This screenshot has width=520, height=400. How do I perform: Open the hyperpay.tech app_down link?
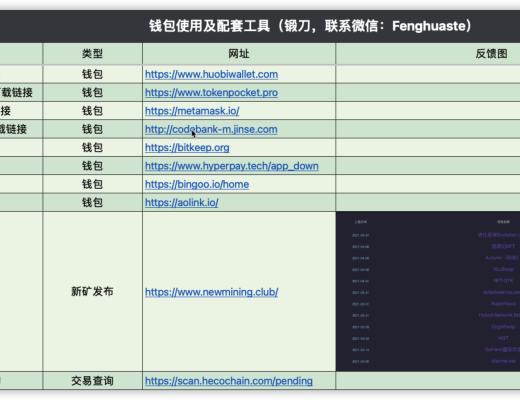pyautogui.click(x=232, y=166)
